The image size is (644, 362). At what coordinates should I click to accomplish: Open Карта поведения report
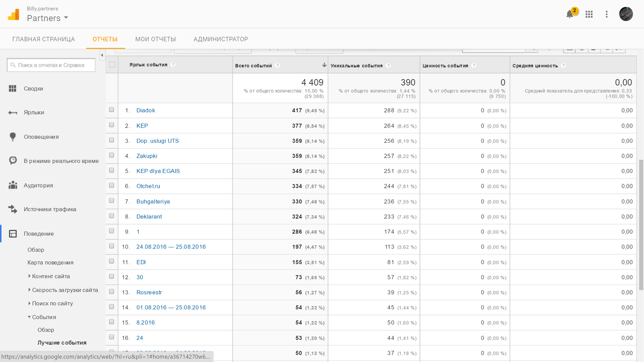click(50, 263)
